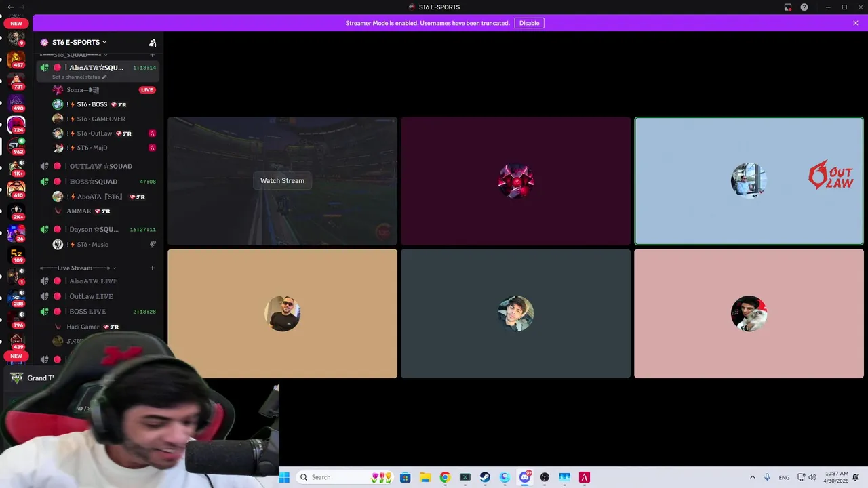
Task: Select the OUT LAW participant tile
Action: point(749,181)
